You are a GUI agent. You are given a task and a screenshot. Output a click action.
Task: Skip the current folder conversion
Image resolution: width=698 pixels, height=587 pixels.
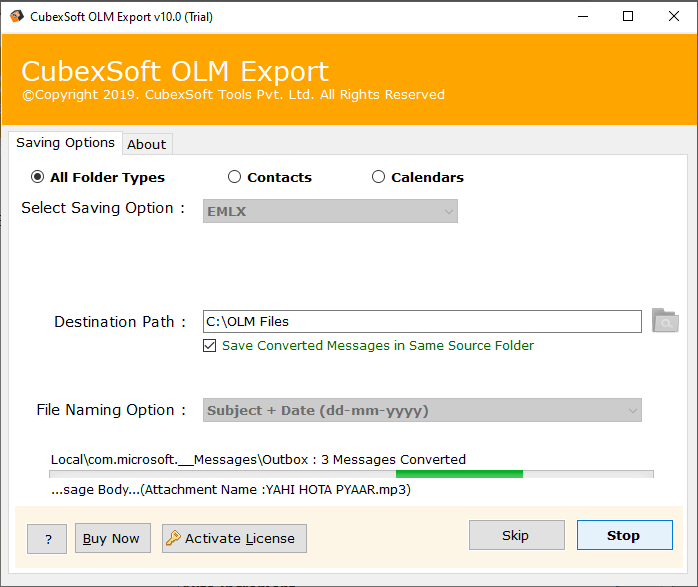[517, 535]
